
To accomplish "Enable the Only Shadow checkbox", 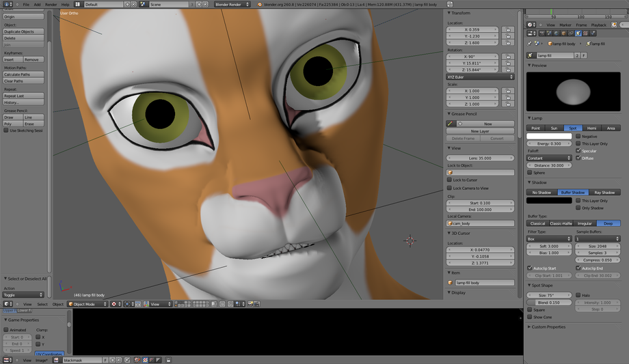I will [578, 208].
